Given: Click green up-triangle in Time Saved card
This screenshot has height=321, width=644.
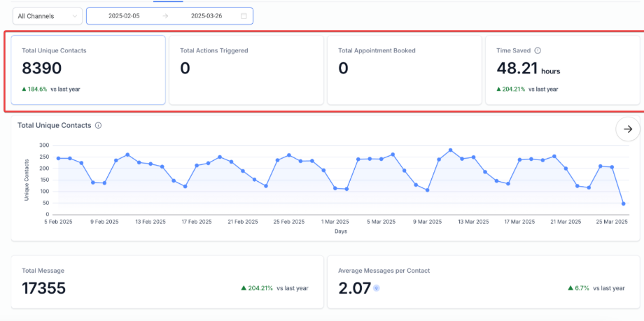Looking at the screenshot, I should [x=499, y=90].
